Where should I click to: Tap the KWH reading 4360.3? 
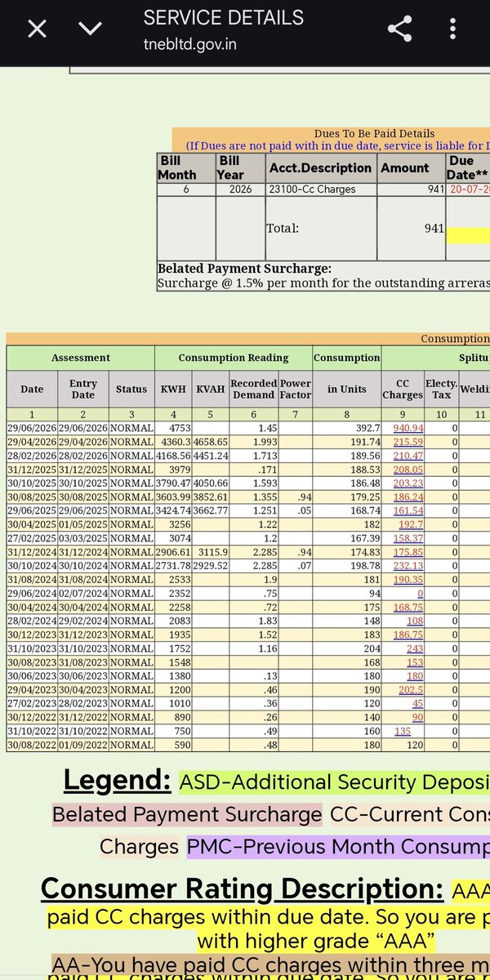(175, 442)
